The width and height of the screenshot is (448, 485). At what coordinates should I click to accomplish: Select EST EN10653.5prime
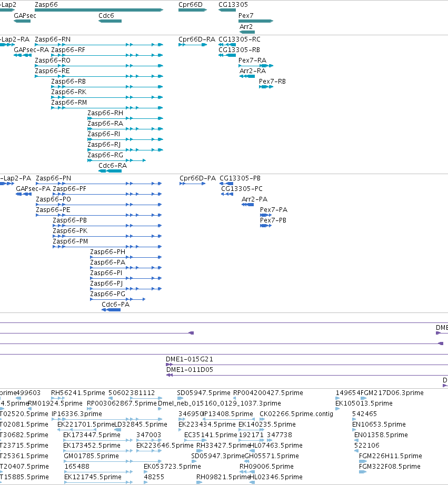[379, 425]
